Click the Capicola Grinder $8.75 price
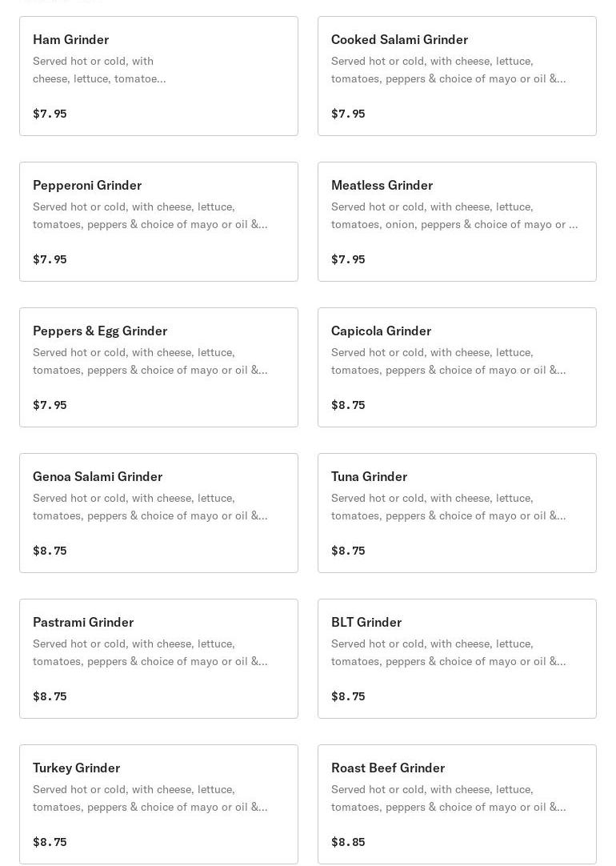Image resolution: width=616 pixels, height=866 pixels. (x=348, y=405)
